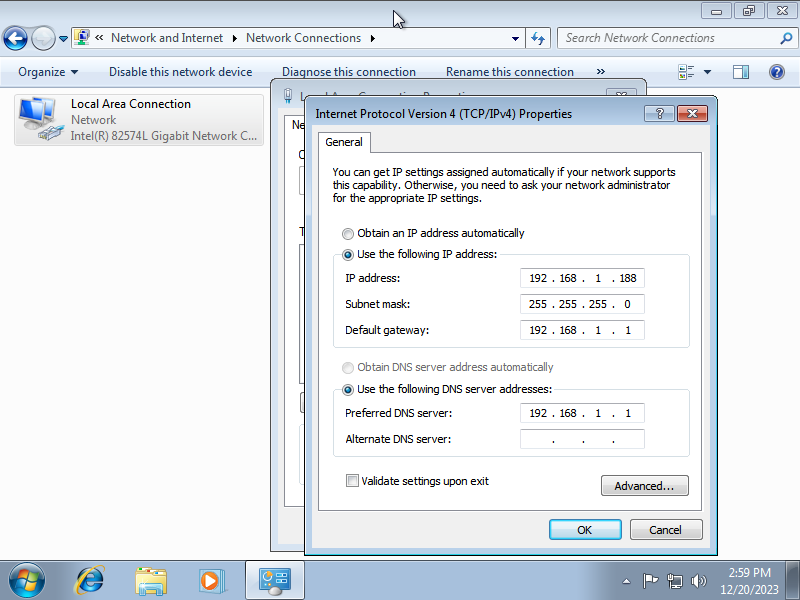This screenshot has height=600, width=800.
Task: Open the Get help icon
Action: [776, 72]
